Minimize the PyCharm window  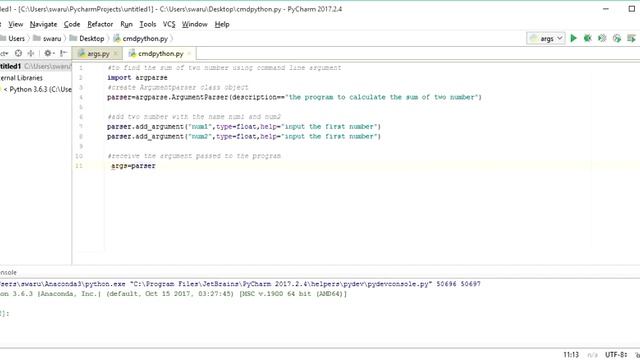tap(606, 9)
